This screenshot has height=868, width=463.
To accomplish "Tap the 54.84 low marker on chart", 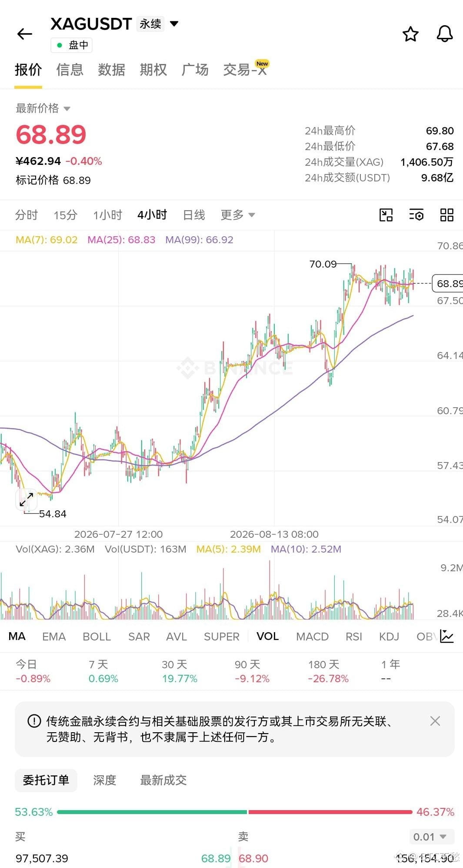I will tap(53, 514).
